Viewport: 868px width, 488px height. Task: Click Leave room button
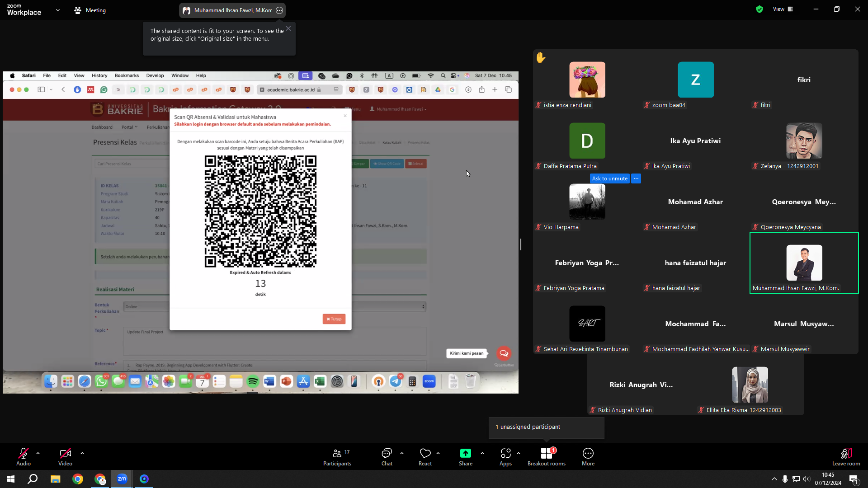coord(846,456)
